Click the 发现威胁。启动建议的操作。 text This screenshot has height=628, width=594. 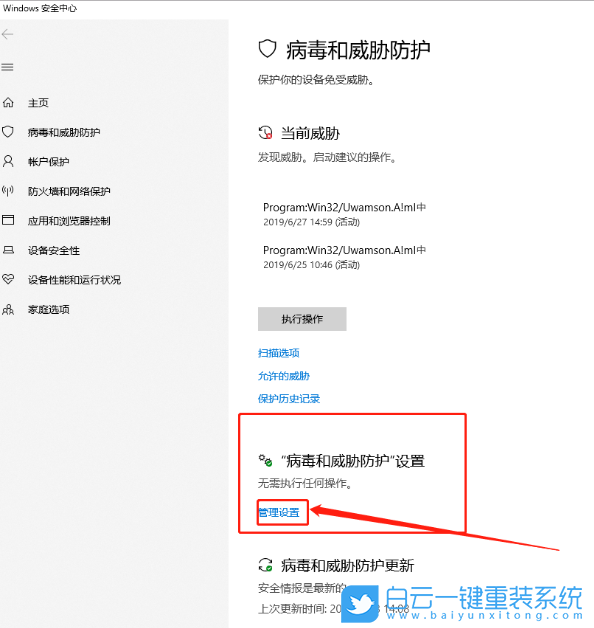point(327,157)
